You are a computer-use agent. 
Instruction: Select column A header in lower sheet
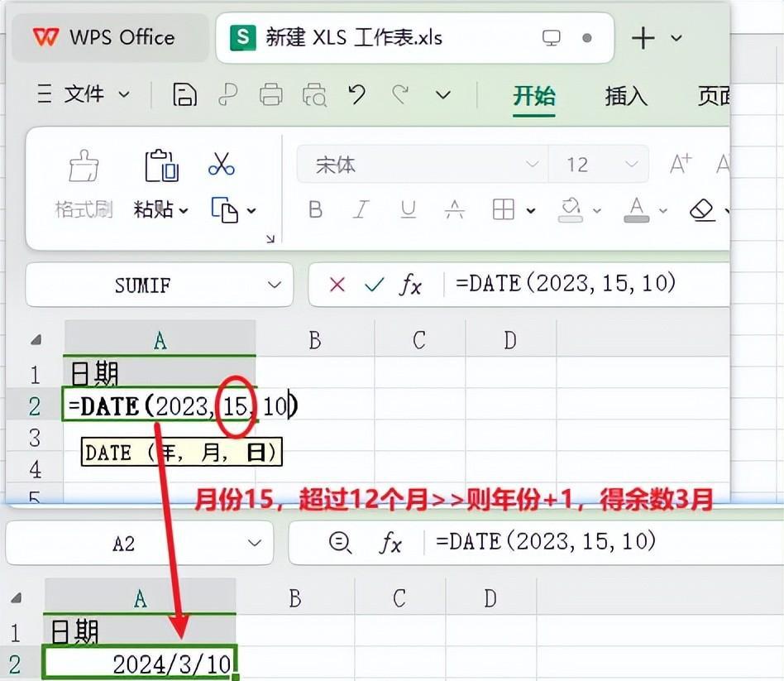(141, 598)
